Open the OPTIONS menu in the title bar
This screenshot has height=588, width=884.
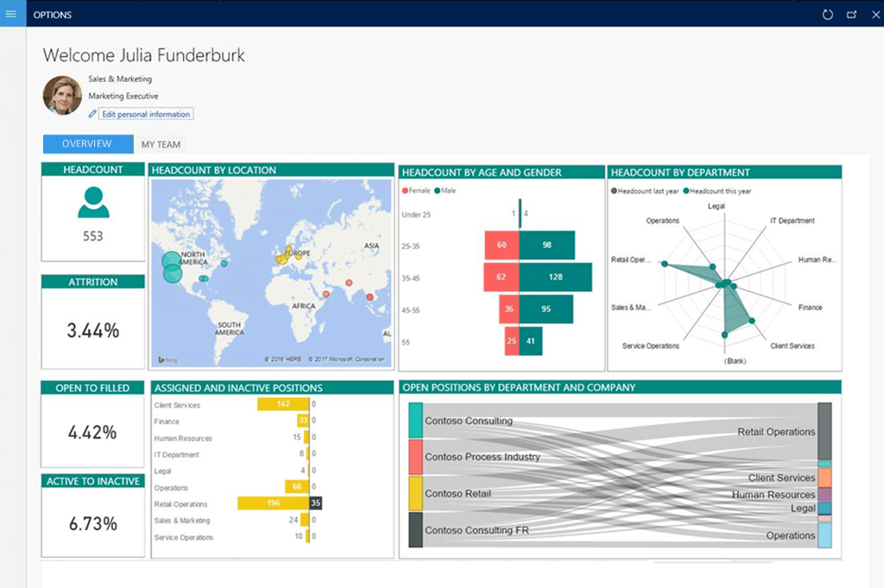point(52,14)
